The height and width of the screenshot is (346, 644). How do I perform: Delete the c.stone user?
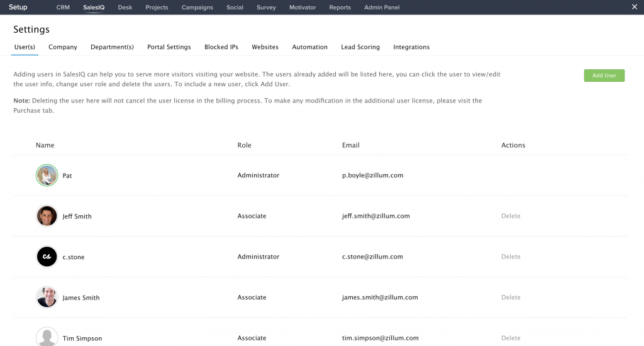point(511,257)
